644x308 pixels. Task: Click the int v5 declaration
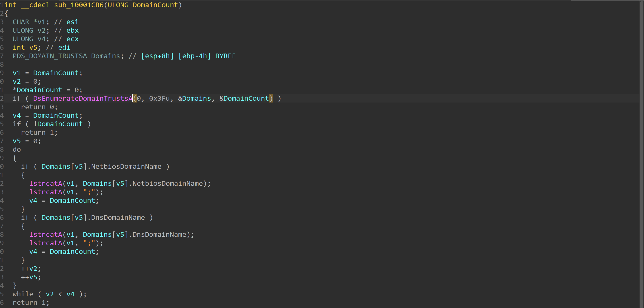point(27,48)
